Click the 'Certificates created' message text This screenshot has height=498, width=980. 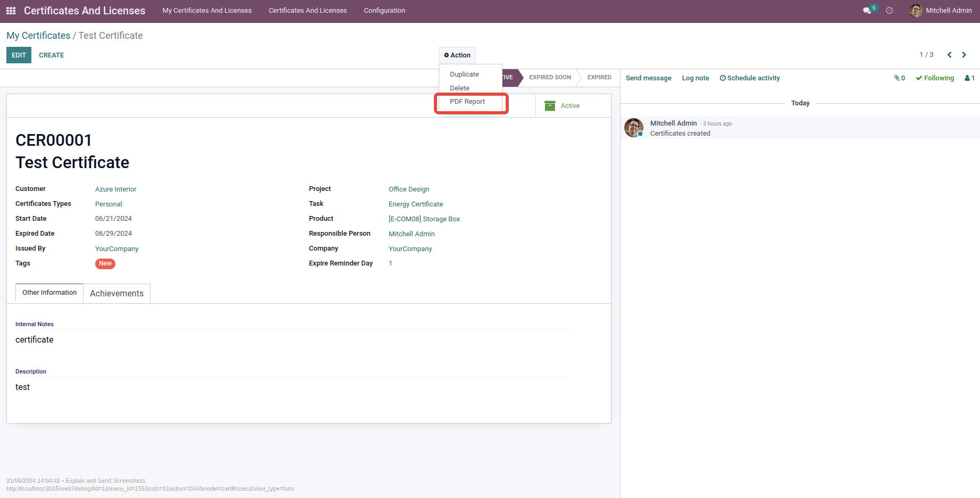(680, 134)
